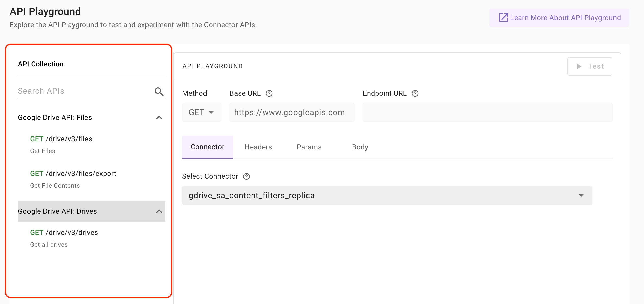Select the Connector tab

[x=207, y=147]
